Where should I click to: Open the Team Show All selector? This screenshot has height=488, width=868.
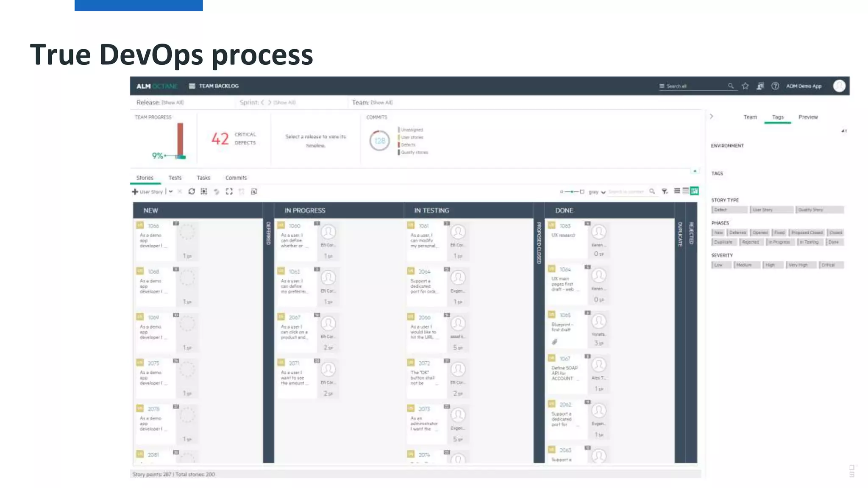[382, 103]
